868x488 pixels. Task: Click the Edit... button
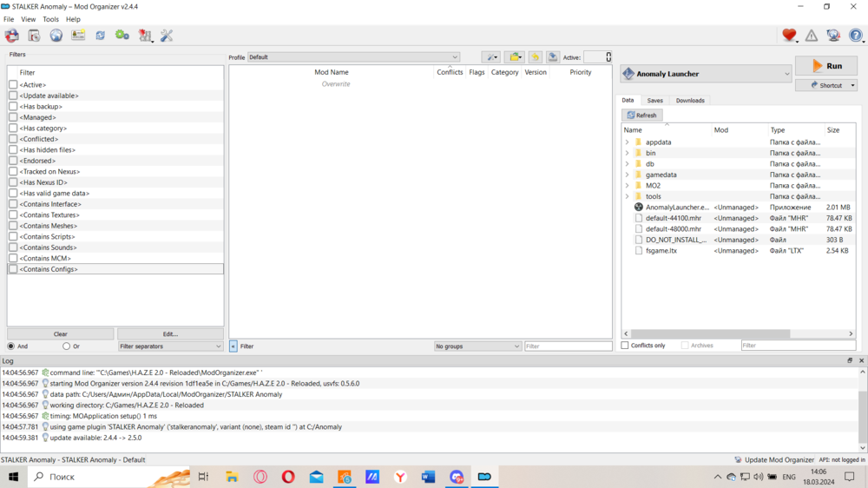(170, 334)
